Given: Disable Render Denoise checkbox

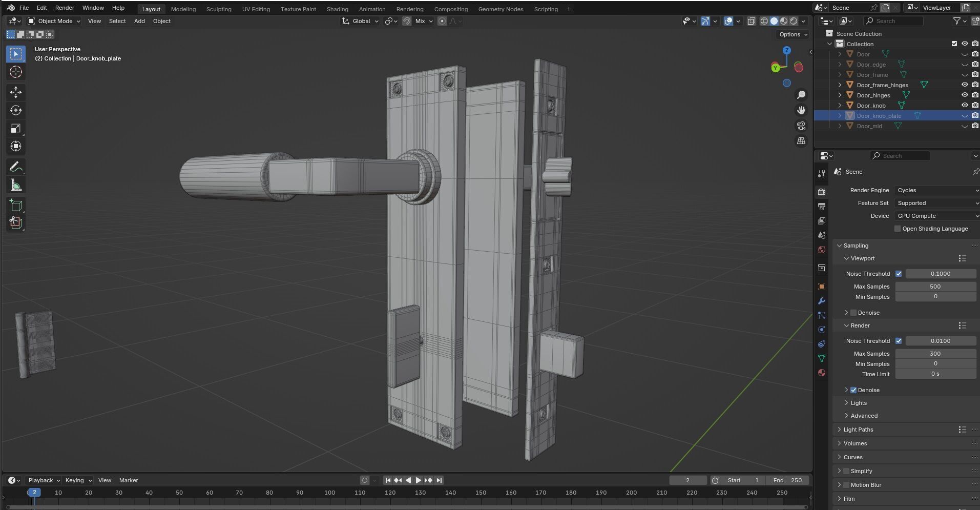Looking at the screenshot, I should (853, 390).
